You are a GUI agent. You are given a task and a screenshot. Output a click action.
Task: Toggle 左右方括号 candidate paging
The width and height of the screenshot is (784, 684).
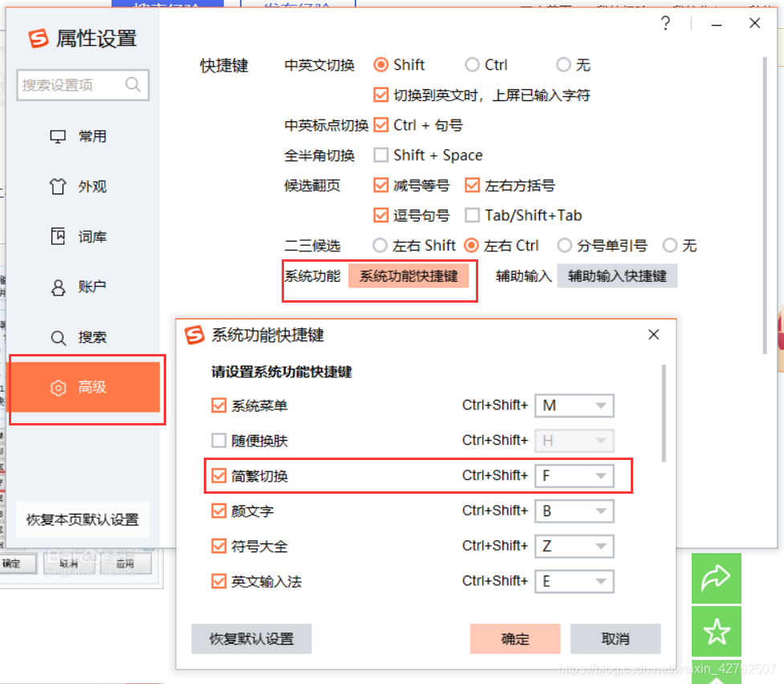pyautogui.click(x=472, y=185)
